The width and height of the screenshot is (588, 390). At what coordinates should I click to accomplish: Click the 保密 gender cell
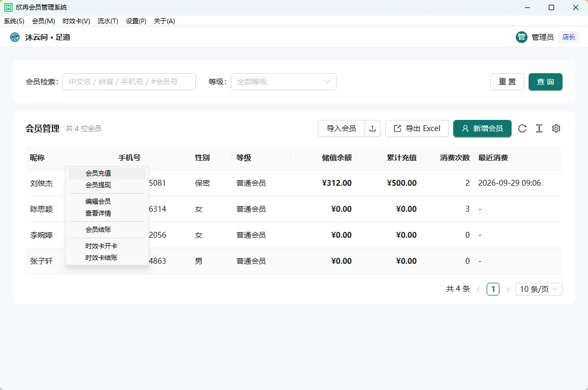203,183
